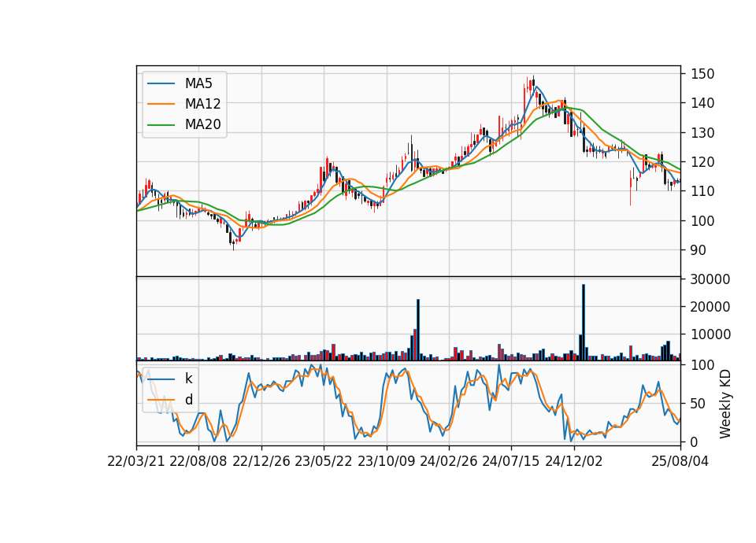Click the tallest volume bar near 24/12/02

pos(584,323)
